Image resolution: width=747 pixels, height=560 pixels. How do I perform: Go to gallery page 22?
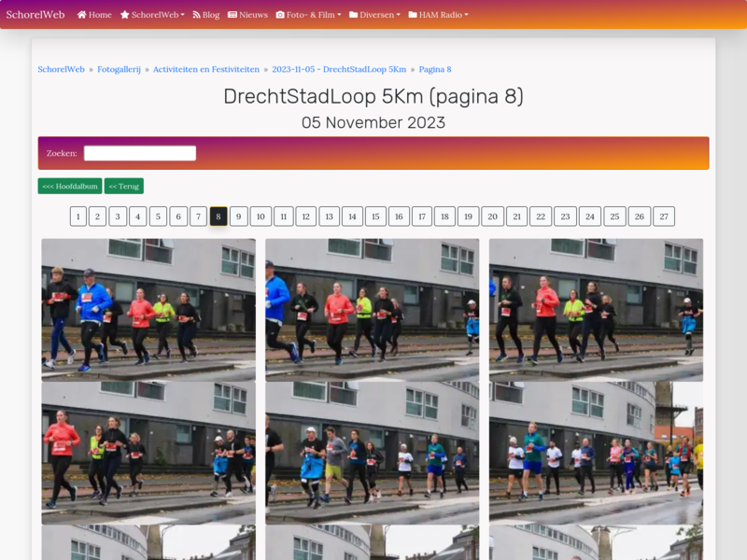(x=541, y=217)
